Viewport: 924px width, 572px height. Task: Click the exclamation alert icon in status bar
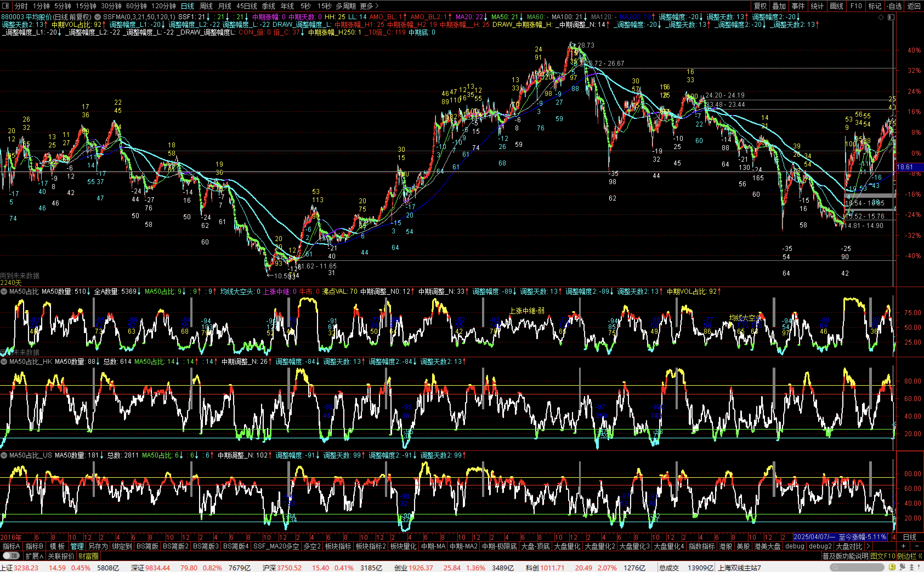(x=919, y=567)
